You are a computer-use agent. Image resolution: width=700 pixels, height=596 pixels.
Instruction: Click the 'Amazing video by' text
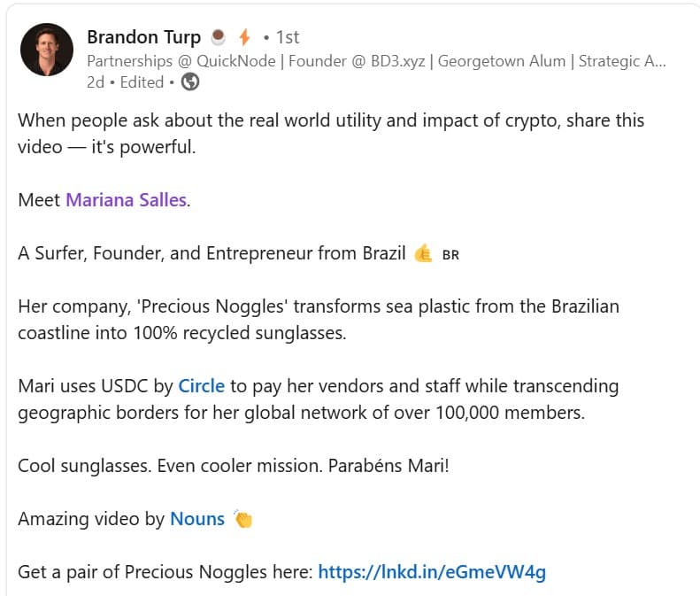coord(90,519)
